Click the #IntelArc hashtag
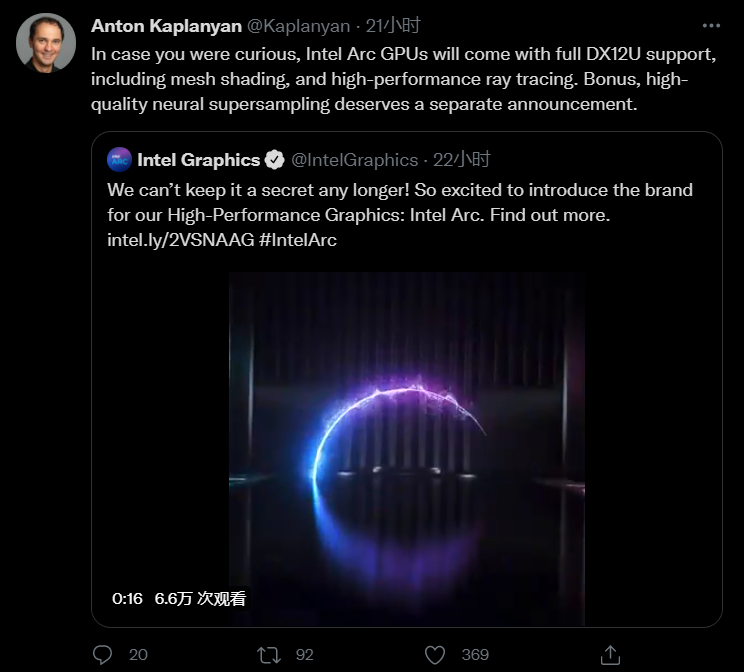The height and width of the screenshot is (672, 744). click(x=298, y=240)
